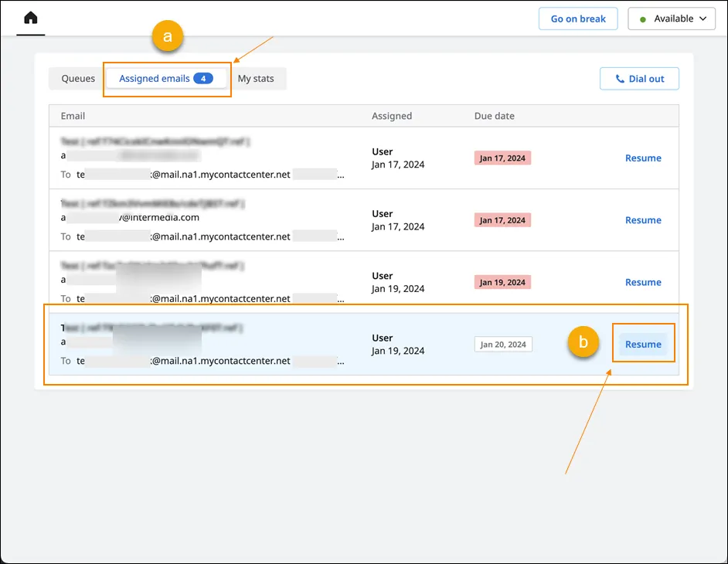
Task: Click the blue 4 count badge
Action: click(x=203, y=79)
